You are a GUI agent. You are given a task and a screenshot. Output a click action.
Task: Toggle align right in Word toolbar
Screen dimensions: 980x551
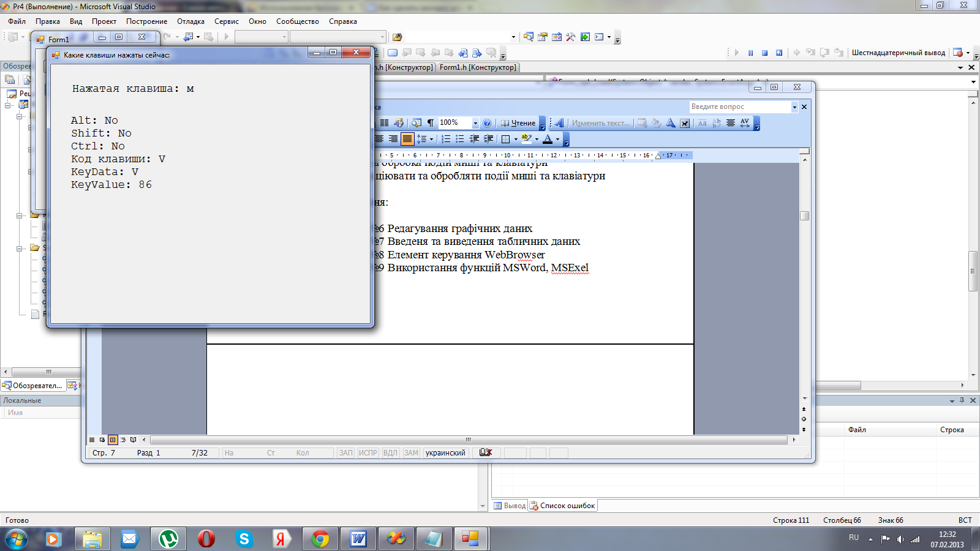click(x=393, y=139)
